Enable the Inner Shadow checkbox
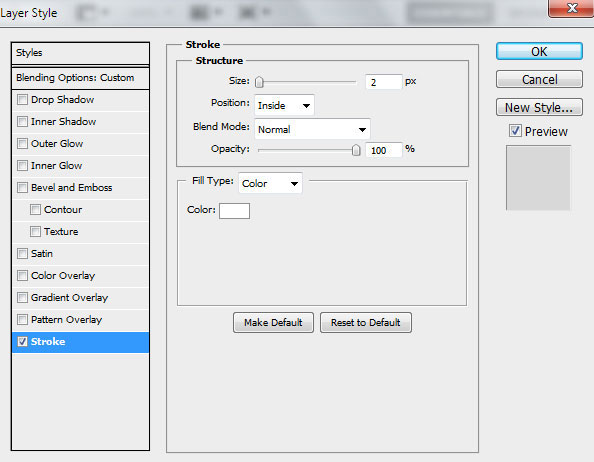This screenshot has width=594, height=462. click(22, 122)
